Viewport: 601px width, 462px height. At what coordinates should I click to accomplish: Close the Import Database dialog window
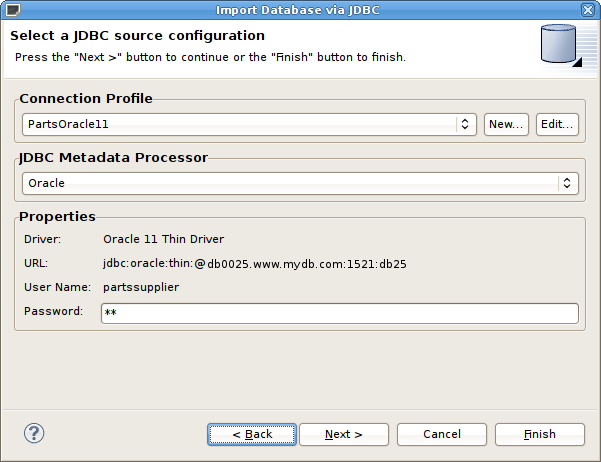point(590,10)
